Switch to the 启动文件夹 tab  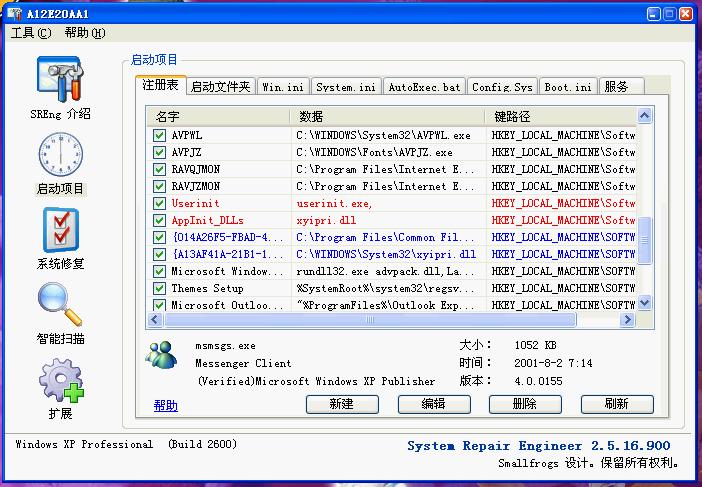pyautogui.click(x=221, y=87)
